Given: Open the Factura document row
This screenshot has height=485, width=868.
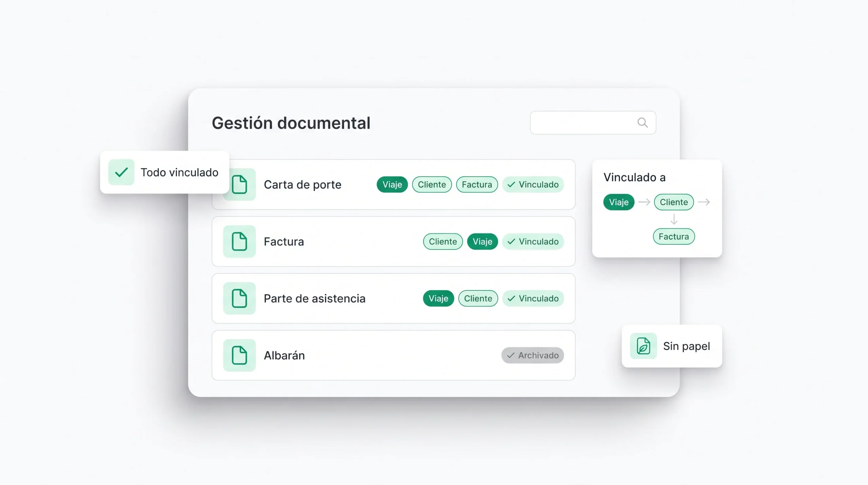Looking at the screenshot, I should point(393,241).
